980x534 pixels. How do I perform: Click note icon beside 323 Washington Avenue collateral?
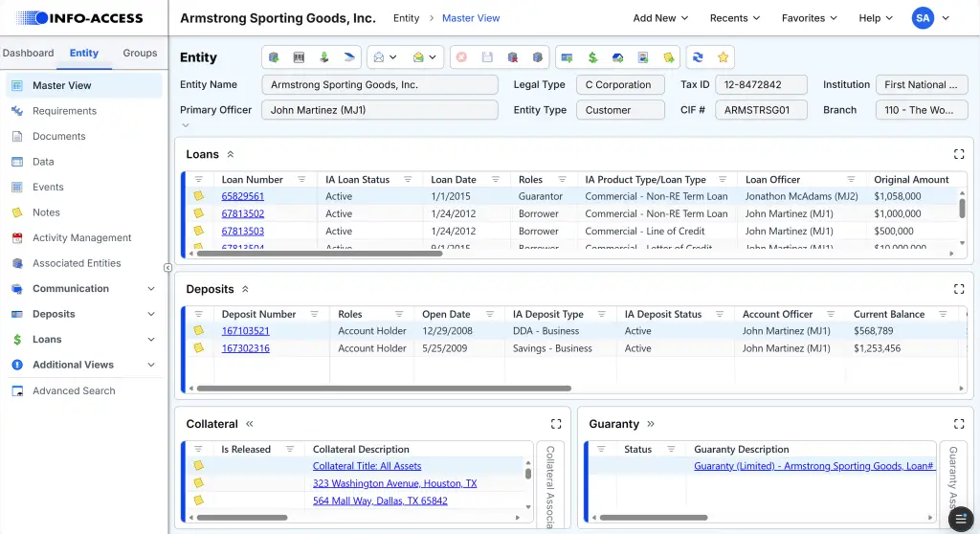(x=198, y=482)
